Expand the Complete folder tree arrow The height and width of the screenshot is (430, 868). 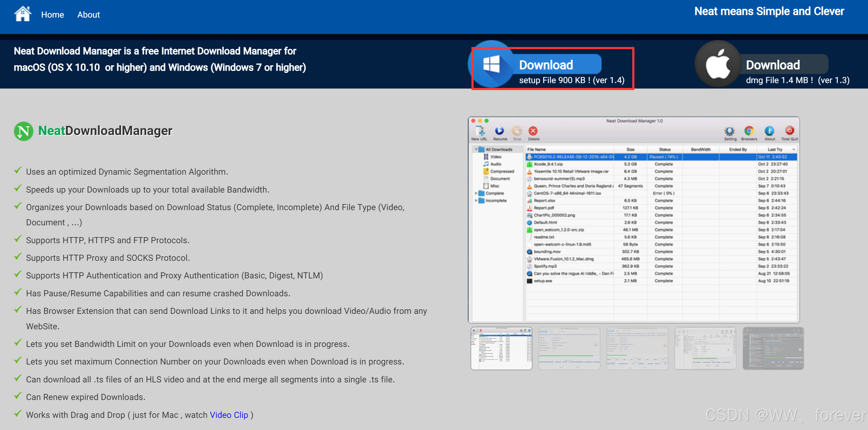(476, 193)
